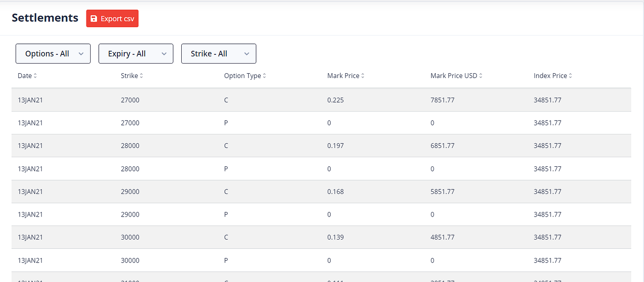Sort by Mark Price column arrows
Screen dimensions: 644x282
click(363, 76)
